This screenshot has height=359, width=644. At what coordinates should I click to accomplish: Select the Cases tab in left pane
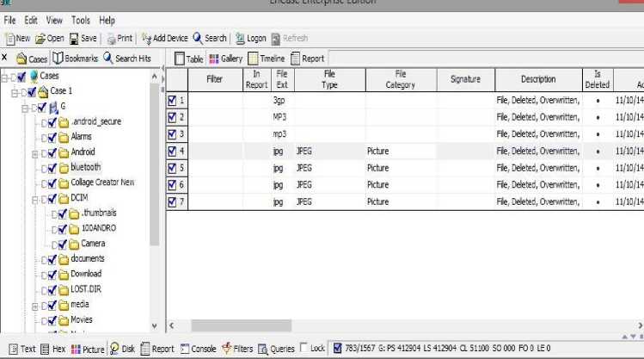[x=32, y=59]
